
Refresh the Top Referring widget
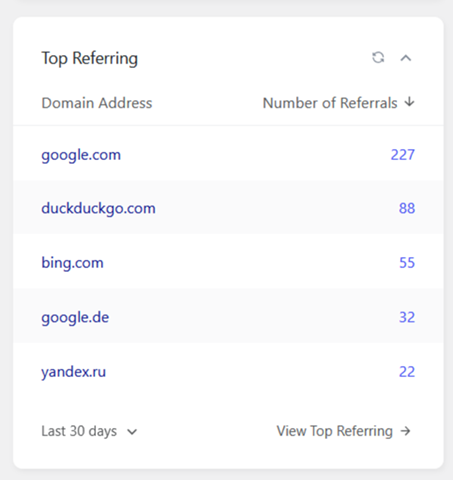[378, 58]
